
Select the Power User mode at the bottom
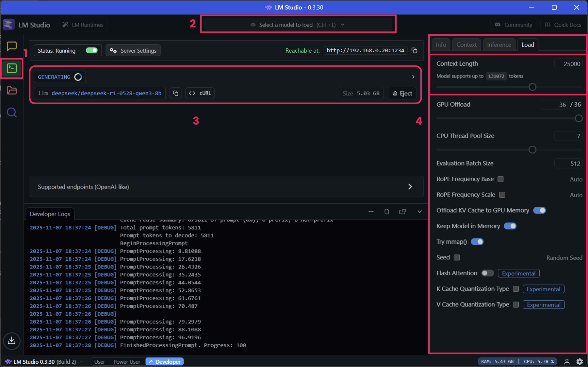pos(126,361)
